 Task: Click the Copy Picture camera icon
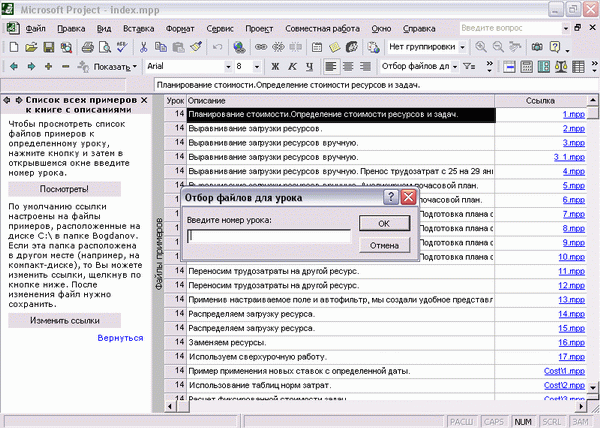[537, 47]
